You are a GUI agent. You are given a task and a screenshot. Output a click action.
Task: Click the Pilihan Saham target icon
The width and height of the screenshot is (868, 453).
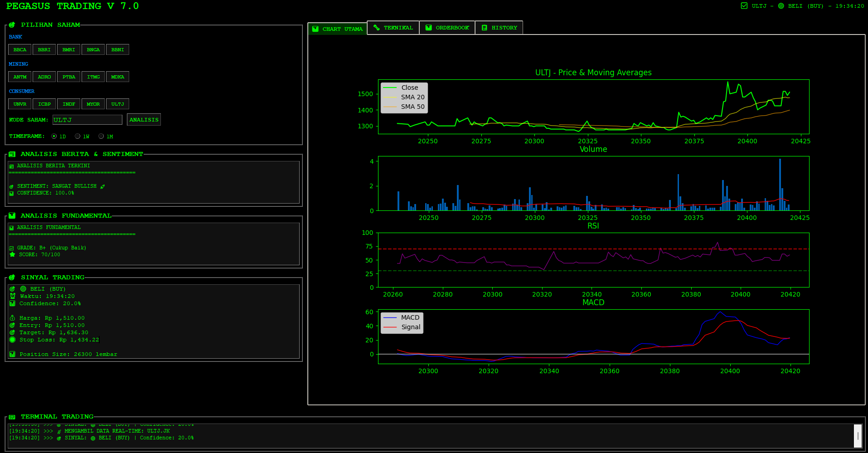(x=12, y=25)
